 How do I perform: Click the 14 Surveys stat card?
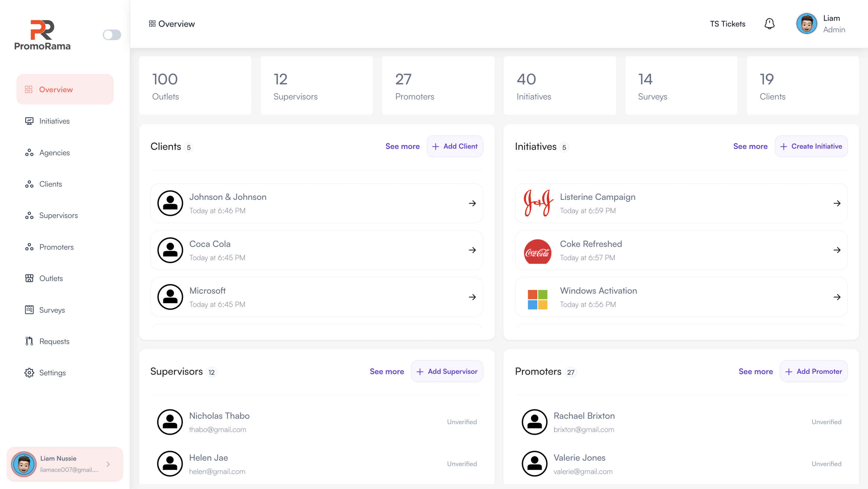[x=681, y=86]
